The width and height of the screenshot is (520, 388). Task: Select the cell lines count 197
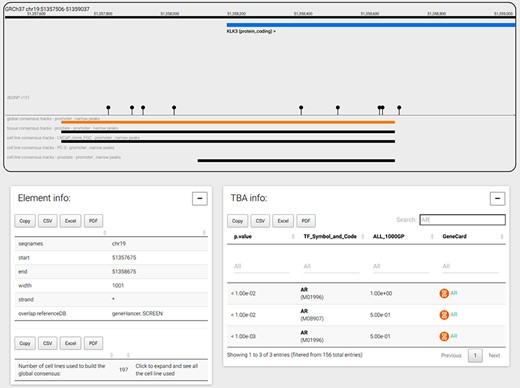(x=124, y=370)
